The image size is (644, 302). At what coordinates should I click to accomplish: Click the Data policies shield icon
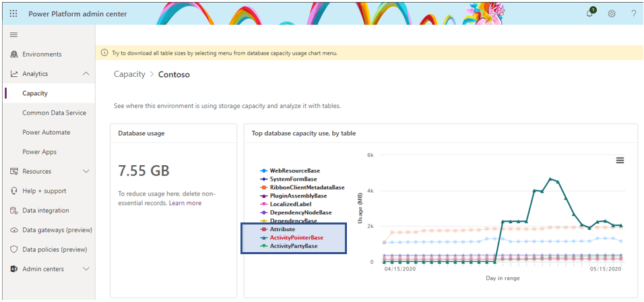point(14,249)
